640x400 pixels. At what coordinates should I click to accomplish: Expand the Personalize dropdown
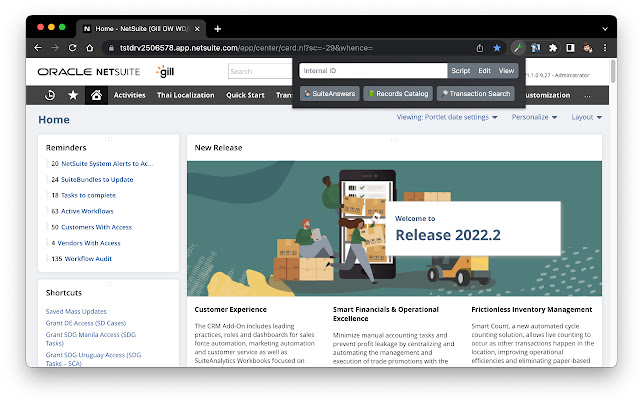coord(534,117)
